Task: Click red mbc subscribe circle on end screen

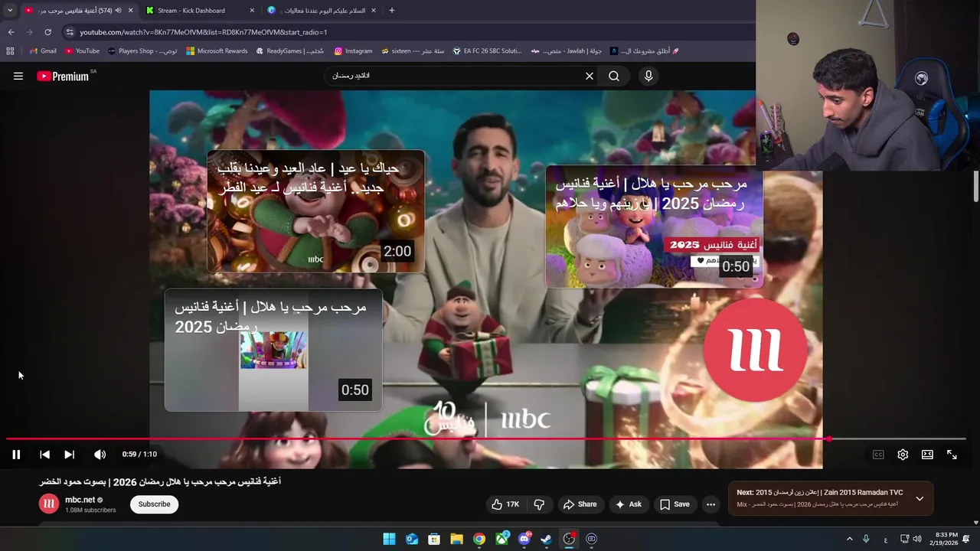Action: [x=755, y=350]
